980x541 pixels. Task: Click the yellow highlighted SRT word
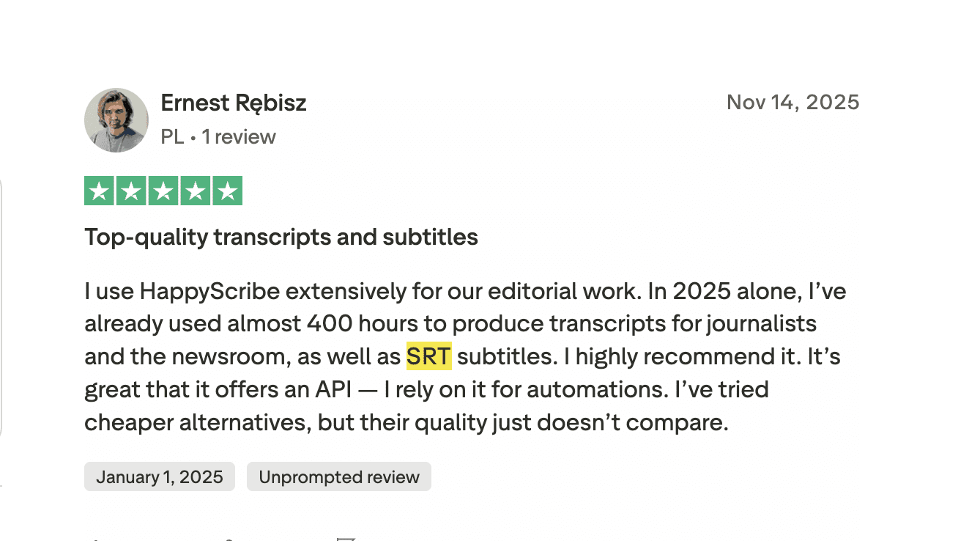pos(429,357)
